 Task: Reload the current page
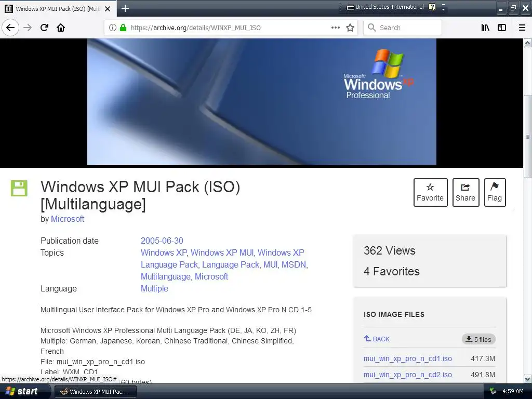(44, 28)
